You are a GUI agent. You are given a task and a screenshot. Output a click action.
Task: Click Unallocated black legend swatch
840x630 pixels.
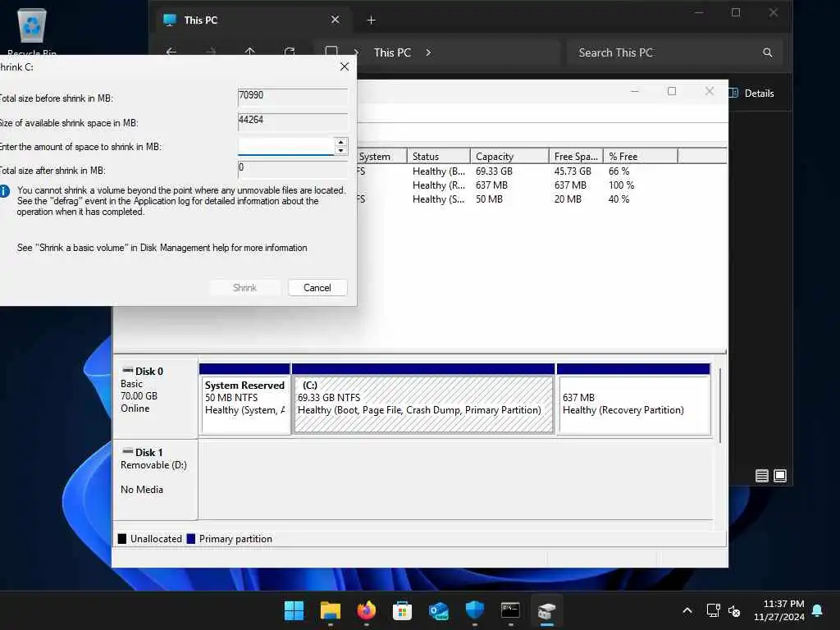point(122,539)
